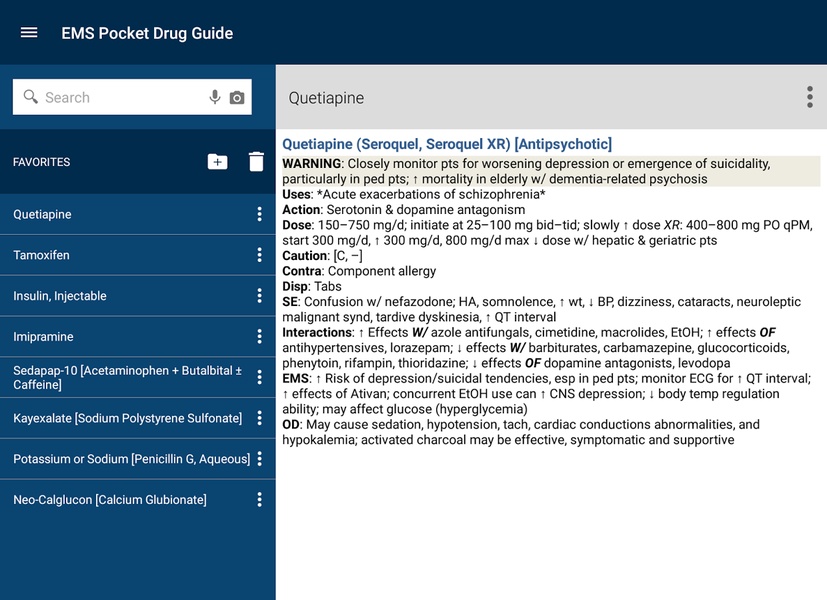827x600 pixels.
Task: Click the highlighted WARNING paragraph
Action: click(551, 171)
